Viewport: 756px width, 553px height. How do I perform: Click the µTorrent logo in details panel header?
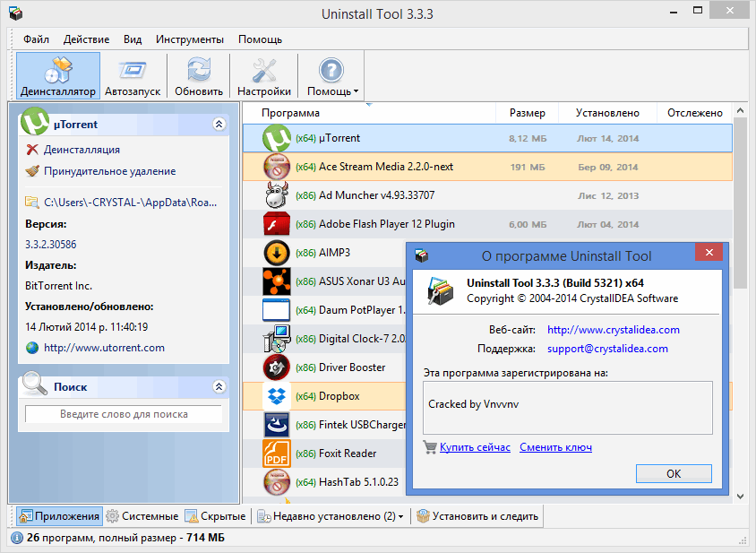pos(35,122)
